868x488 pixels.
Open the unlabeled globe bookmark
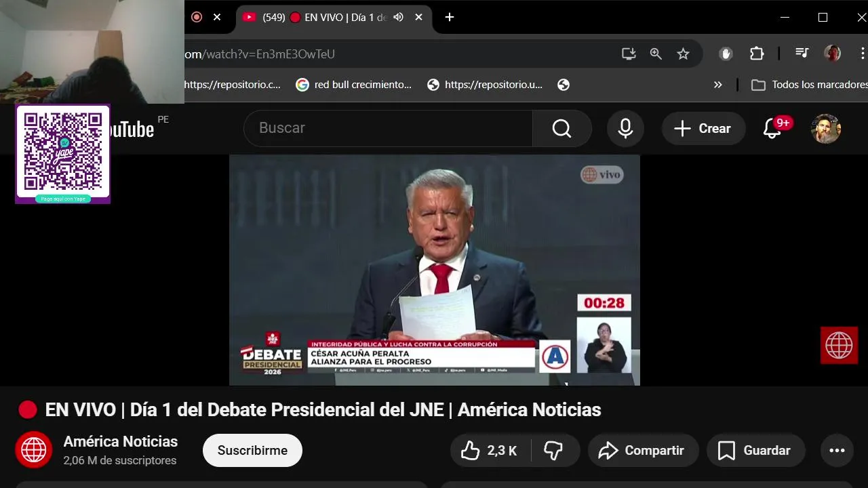pyautogui.click(x=563, y=85)
